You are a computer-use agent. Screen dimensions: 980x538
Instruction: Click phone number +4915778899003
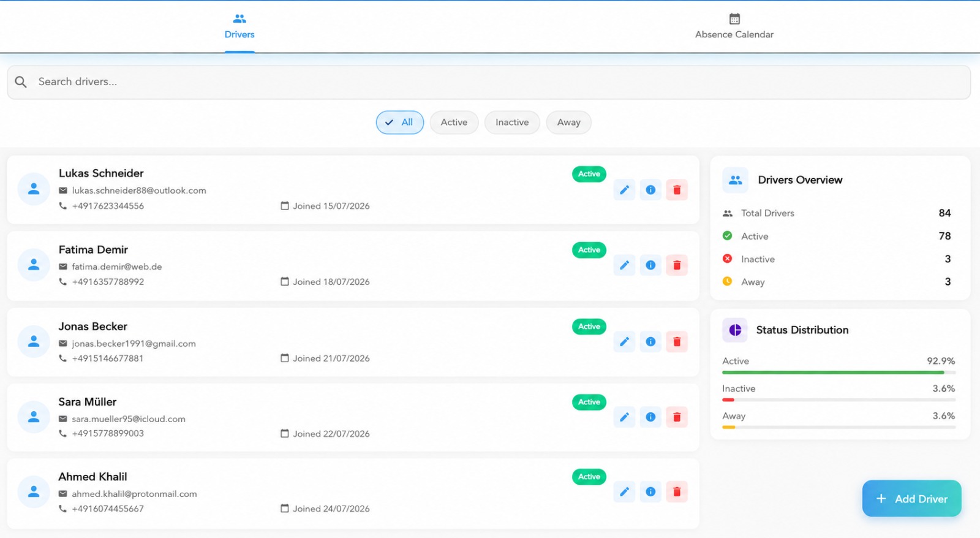[108, 433]
